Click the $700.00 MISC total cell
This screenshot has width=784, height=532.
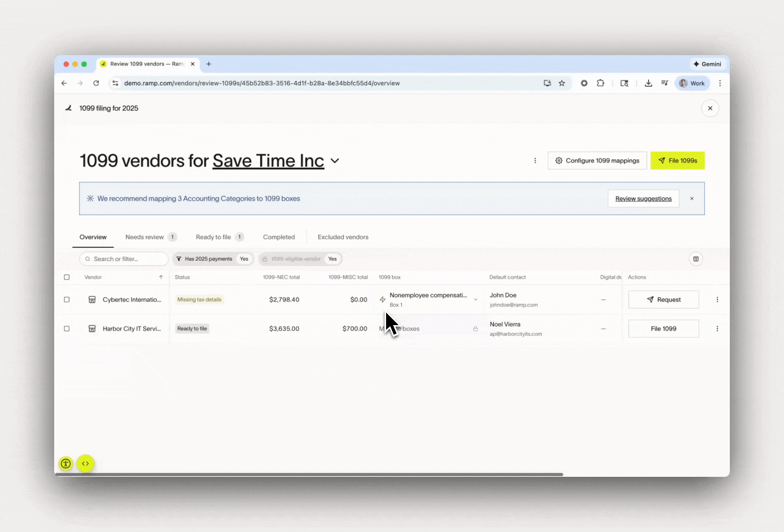355,329
